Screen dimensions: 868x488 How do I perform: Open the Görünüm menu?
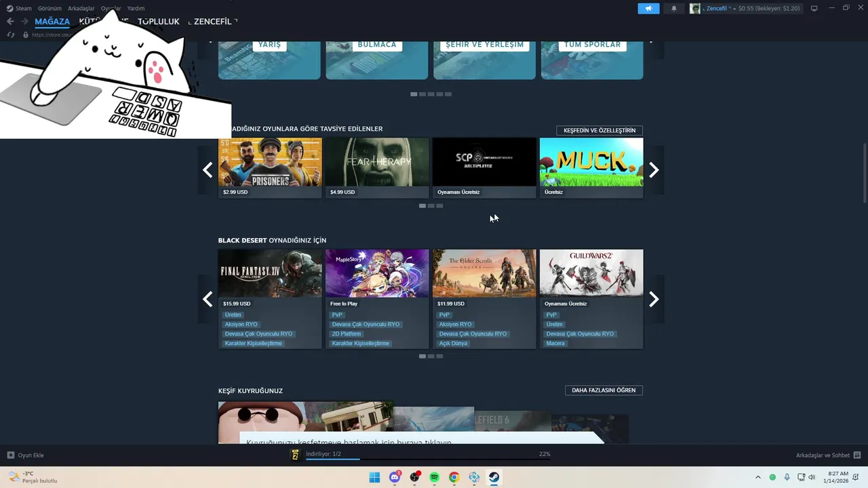pyautogui.click(x=50, y=8)
